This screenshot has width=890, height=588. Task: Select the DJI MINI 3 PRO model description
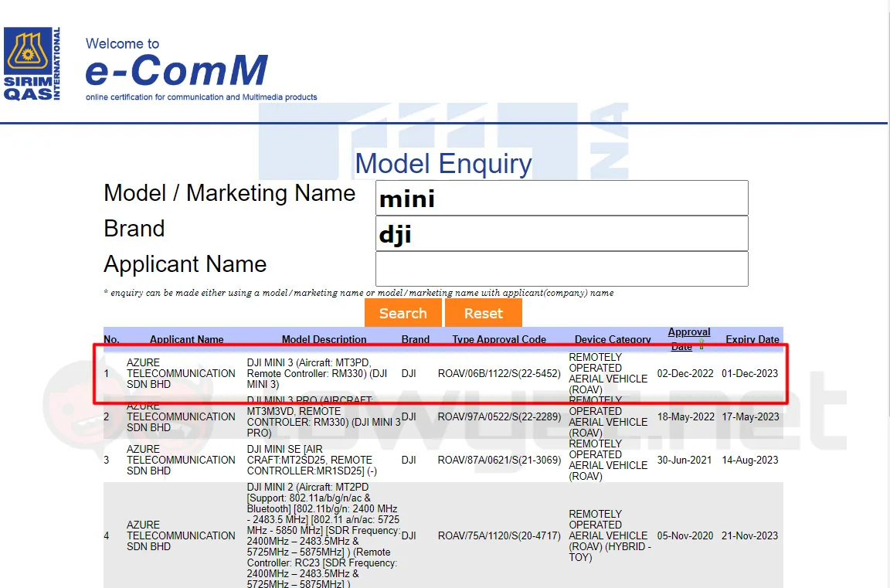click(324, 416)
